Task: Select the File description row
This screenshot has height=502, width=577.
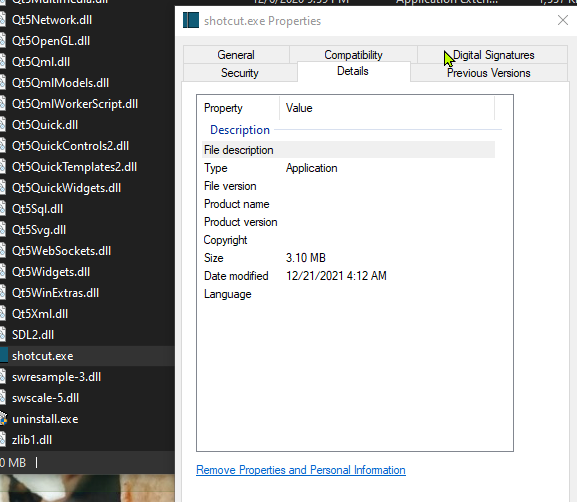Action: point(348,150)
